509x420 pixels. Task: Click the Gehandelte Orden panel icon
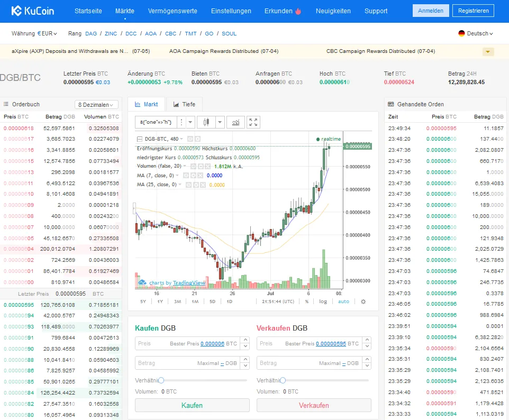pos(391,104)
